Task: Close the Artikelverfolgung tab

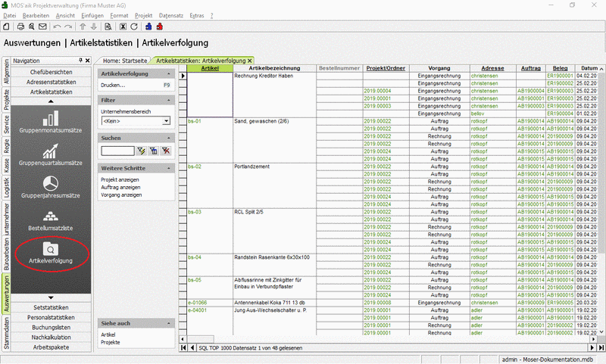Action: pyautogui.click(x=250, y=61)
